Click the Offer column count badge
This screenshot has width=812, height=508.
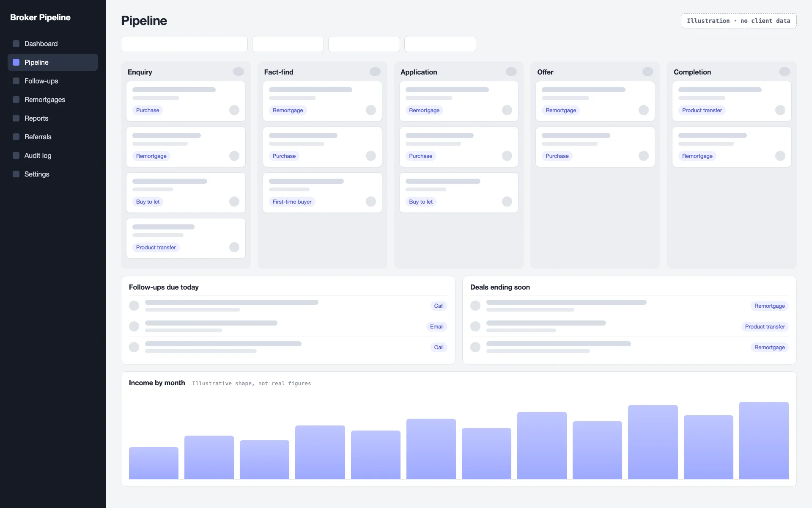(x=648, y=72)
